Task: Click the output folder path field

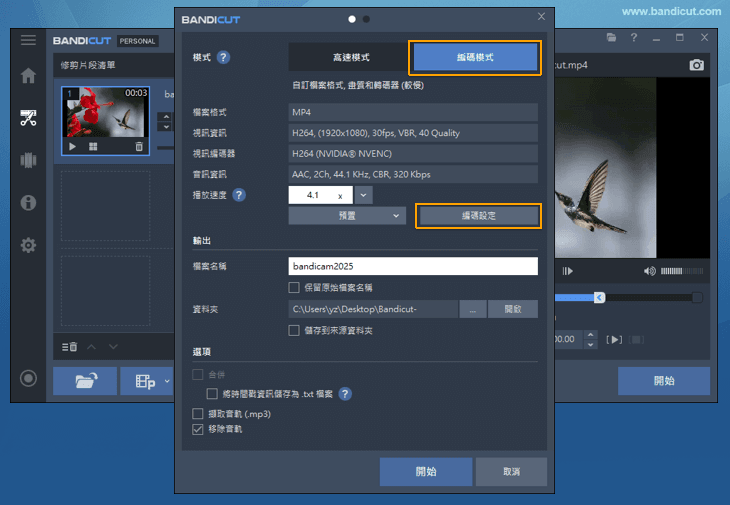Action: point(373,309)
